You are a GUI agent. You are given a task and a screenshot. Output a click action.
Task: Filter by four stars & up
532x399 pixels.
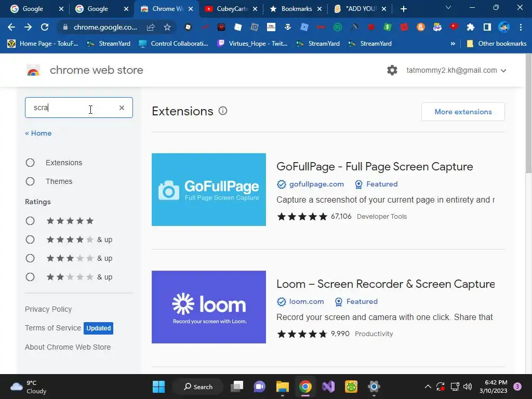click(30, 240)
